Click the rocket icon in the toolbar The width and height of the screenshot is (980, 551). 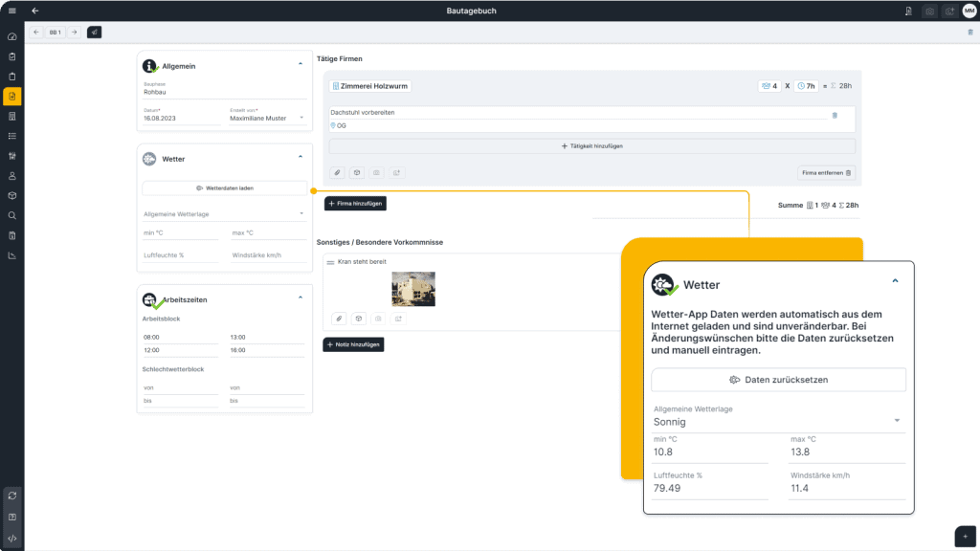click(94, 32)
